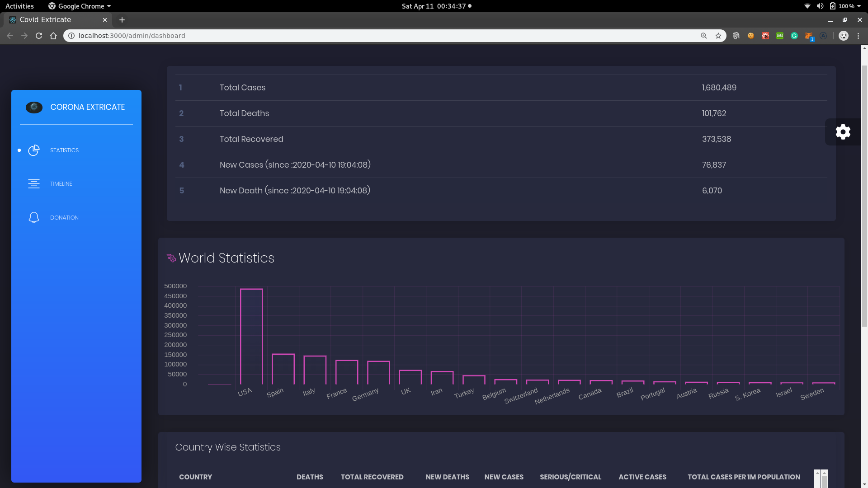Viewport: 868px width, 488px height.
Task: Expand the Google Chrome app menu
Action: [80, 6]
